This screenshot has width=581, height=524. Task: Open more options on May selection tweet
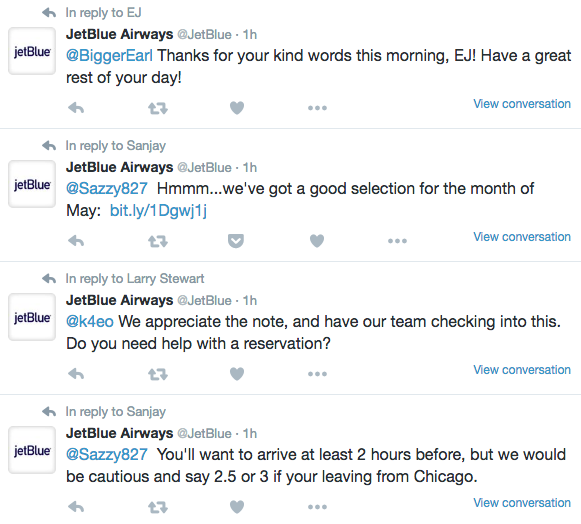pyautogui.click(x=397, y=241)
